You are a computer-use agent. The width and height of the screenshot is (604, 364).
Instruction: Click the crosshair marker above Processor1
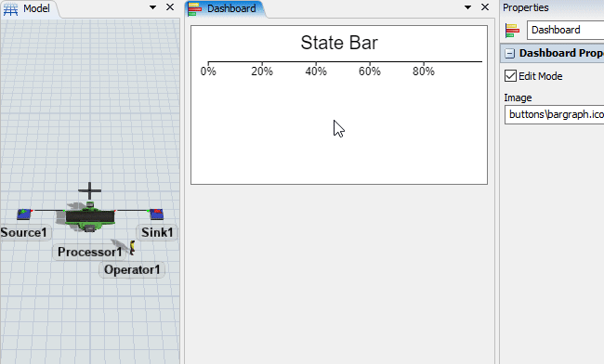(x=89, y=190)
